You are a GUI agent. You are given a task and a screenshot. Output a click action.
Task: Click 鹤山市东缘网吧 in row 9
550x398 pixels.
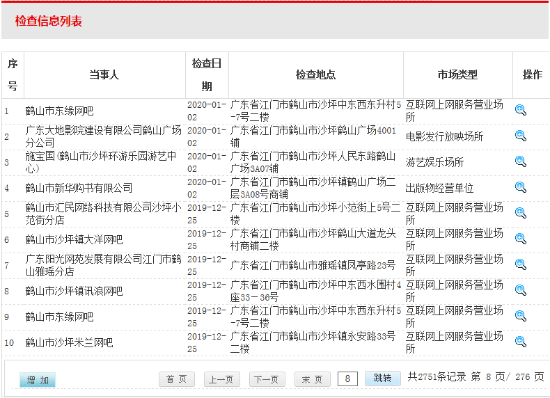(59, 317)
